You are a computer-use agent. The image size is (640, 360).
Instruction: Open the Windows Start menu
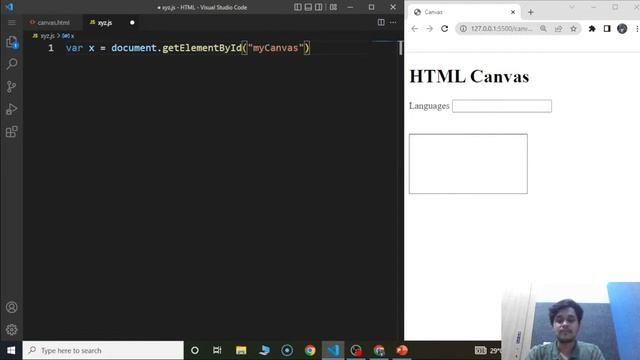(x=11, y=350)
